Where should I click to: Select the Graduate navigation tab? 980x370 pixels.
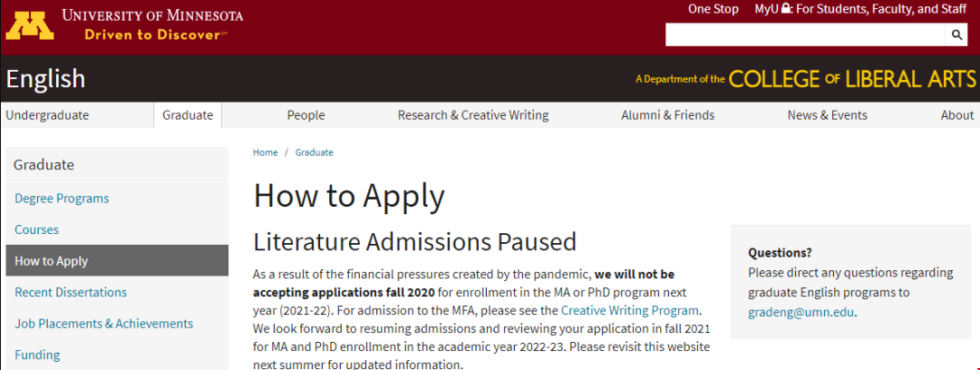click(188, 115)
